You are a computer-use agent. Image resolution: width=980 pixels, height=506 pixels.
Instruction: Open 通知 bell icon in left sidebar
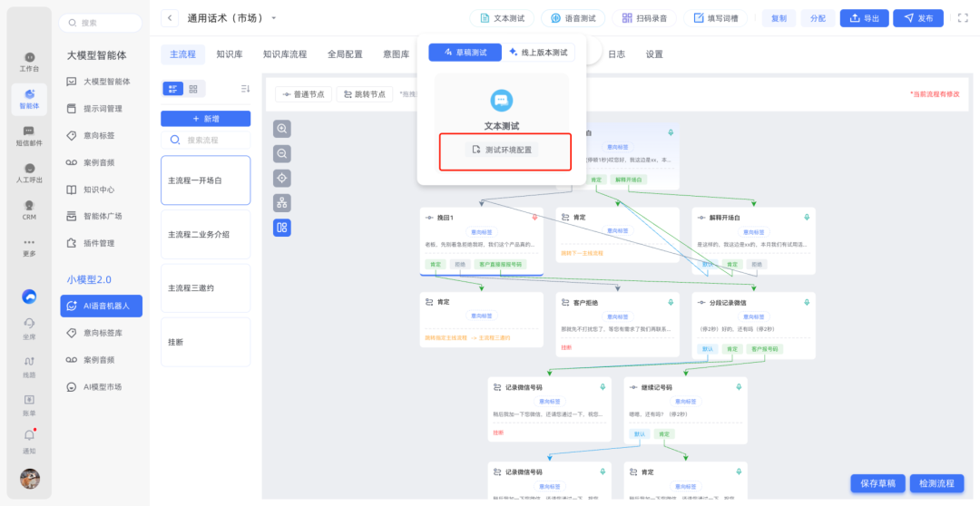(29, 436)
